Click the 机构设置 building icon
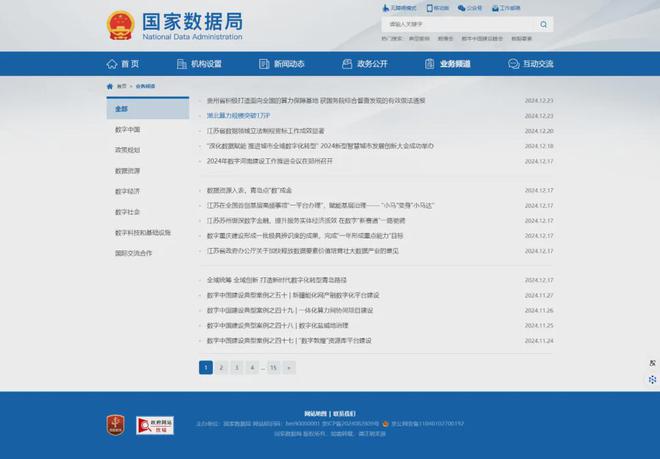This screenshot has width=660, height=459. (x=182, y=64)
